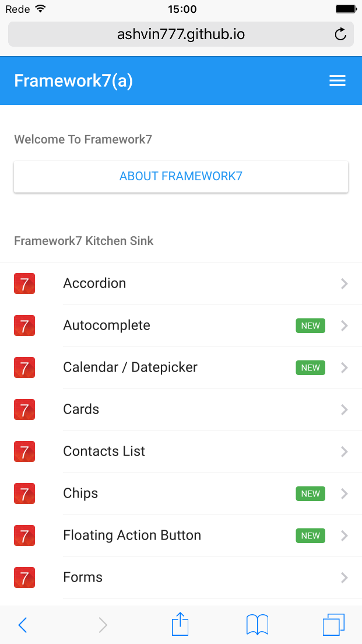Expand the Forms row chevron

pyautogui.click(x=345, y=578)
